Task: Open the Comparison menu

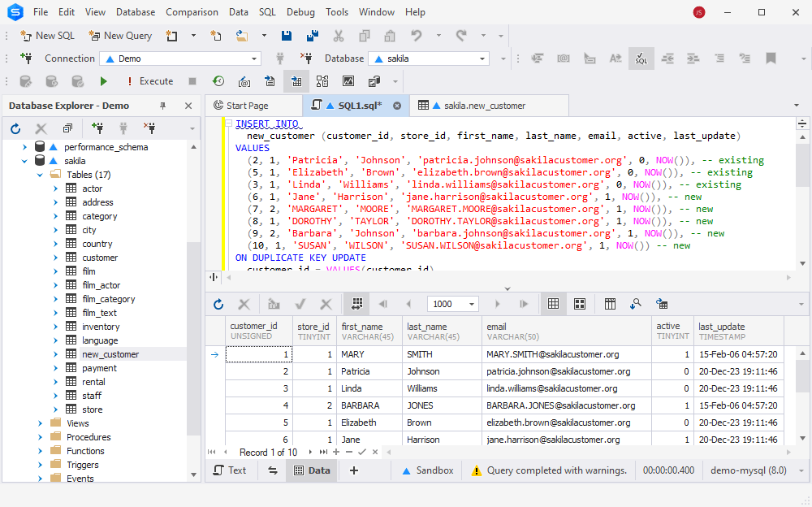Action: 192,11
